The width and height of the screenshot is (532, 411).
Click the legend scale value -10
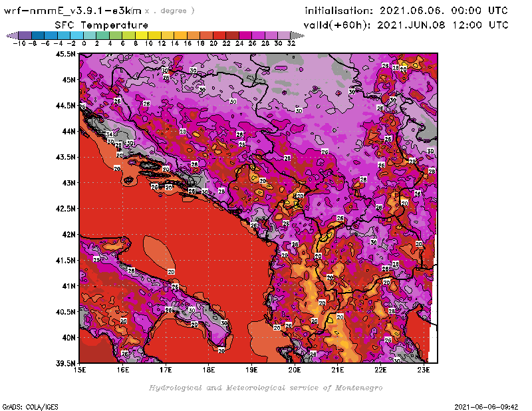click(x=19, y=43)
